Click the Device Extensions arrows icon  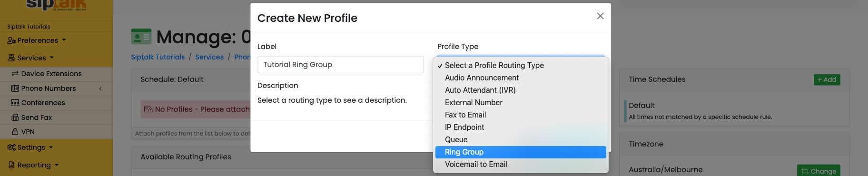coord(15,74)
